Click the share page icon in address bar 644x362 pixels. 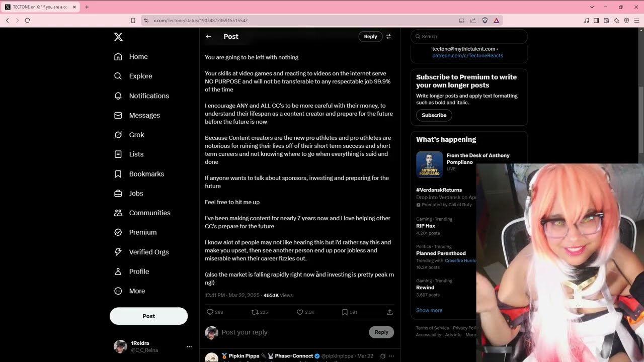tap(473, 21)
